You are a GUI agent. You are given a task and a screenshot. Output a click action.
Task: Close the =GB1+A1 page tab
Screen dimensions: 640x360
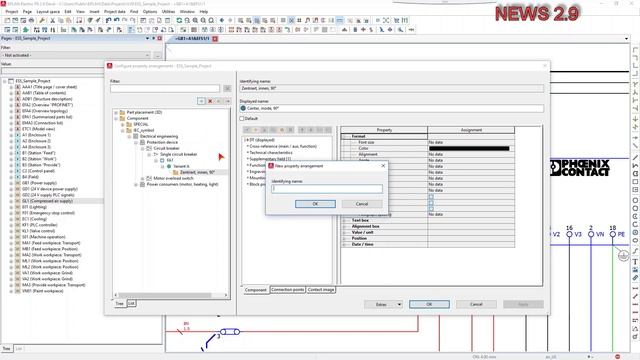tap(215, 39)
